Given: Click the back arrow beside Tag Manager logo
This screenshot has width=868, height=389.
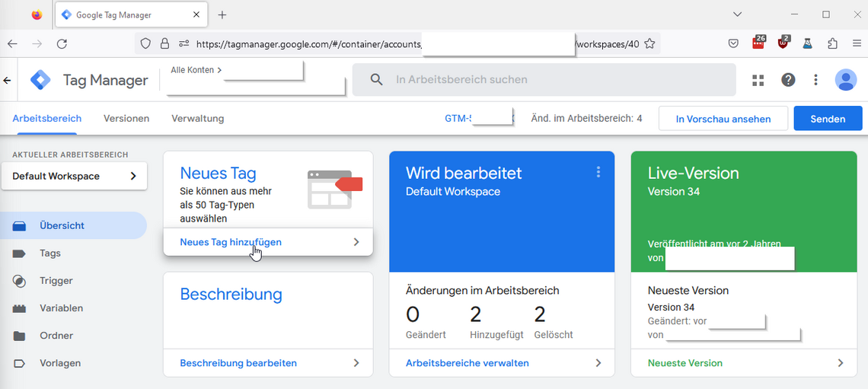Looking at the screenshot, I should 8,80.
